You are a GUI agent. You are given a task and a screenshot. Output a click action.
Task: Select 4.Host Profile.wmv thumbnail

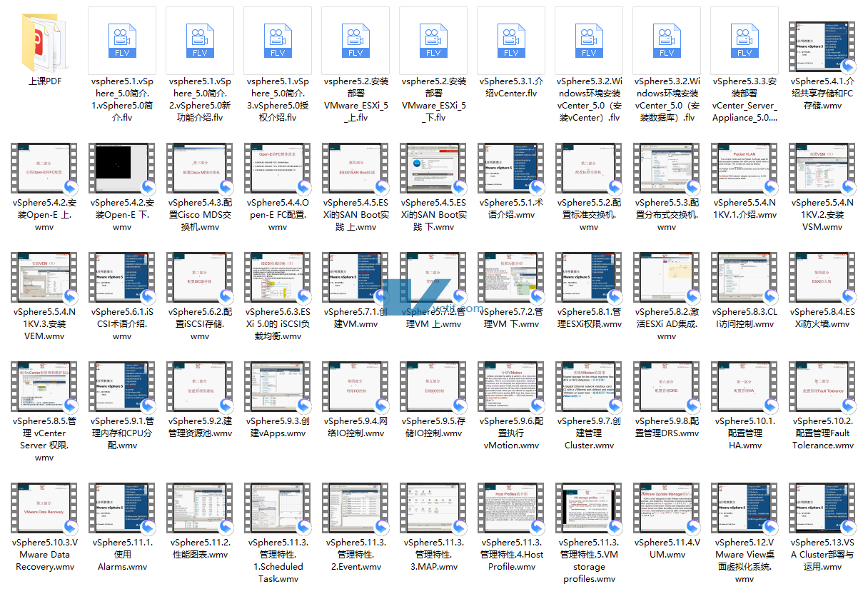coord(511,508)
